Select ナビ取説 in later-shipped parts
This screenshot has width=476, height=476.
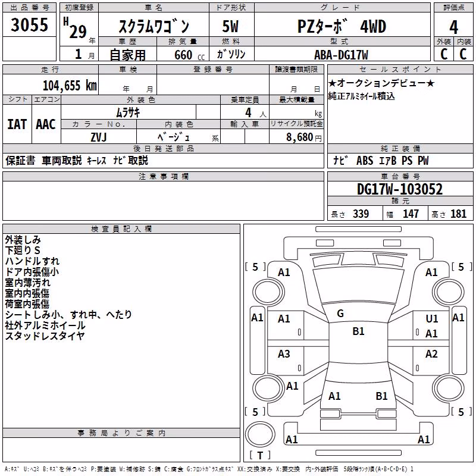(130, 160)
